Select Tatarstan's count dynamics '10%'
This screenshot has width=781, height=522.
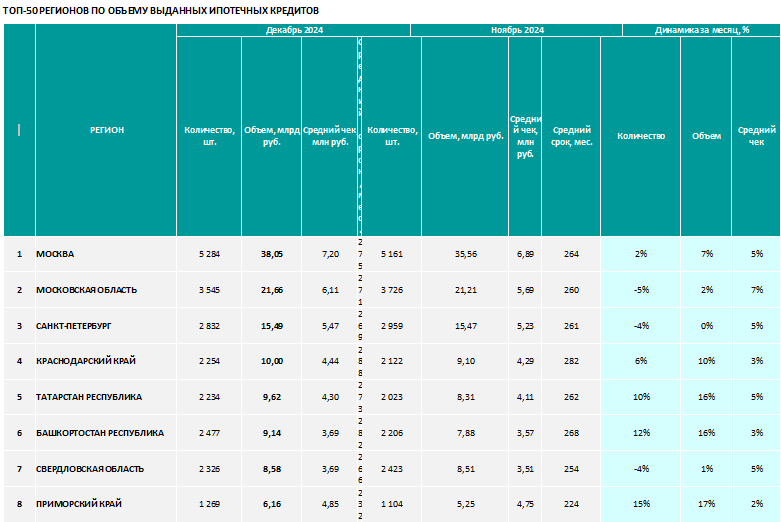coord(641,397)
